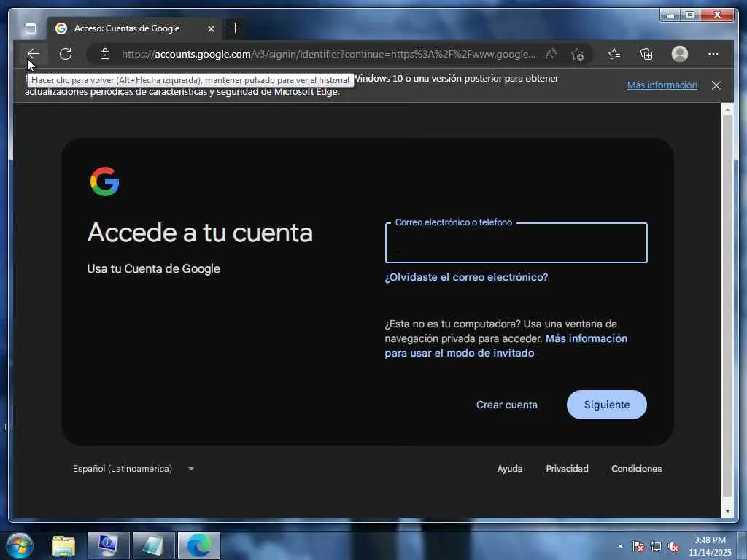Close the Edge browser window
Viewport: 747px width, 560px height.
click(x=718, y=15)
